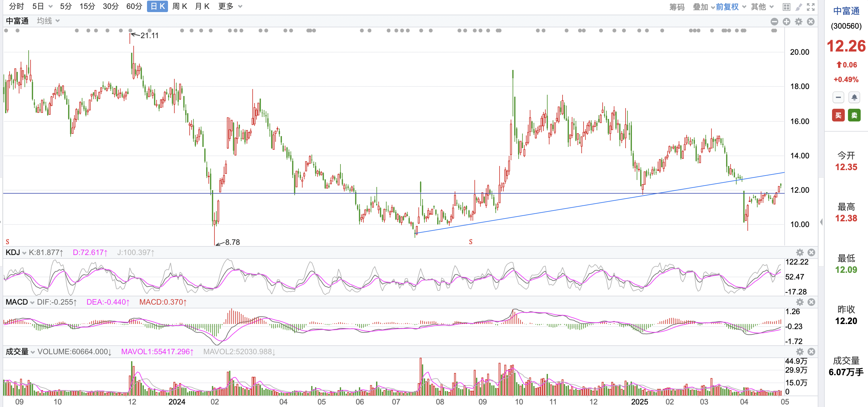Click the price alert bell icon
Viewport: 868px width, 407px height.
click(854, 98)
